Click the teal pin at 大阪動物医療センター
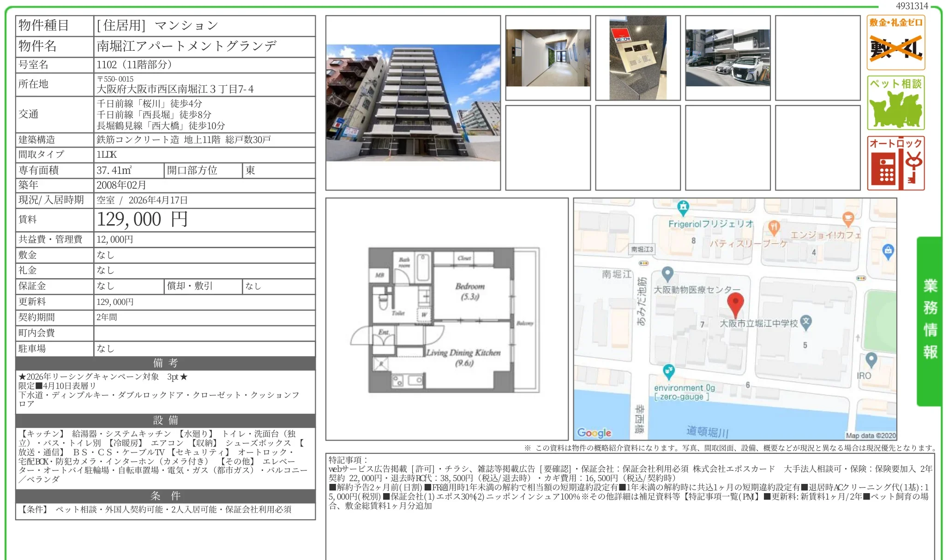The image size is (949, 560). [667, 274]
